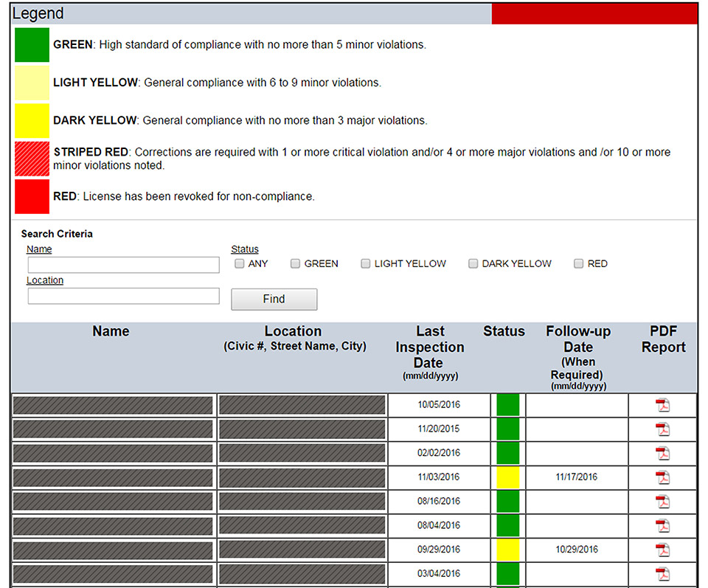Tick the LIGHT YELLOW status checkbox
The height and width of the screenshot is (588, 708).
click(x=366, y=263)
